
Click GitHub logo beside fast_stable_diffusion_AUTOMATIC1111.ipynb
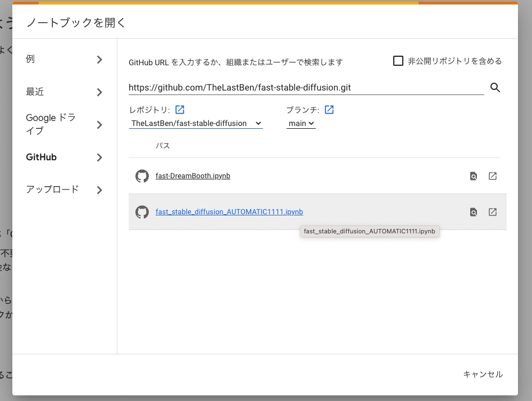[x=142, y=212]
